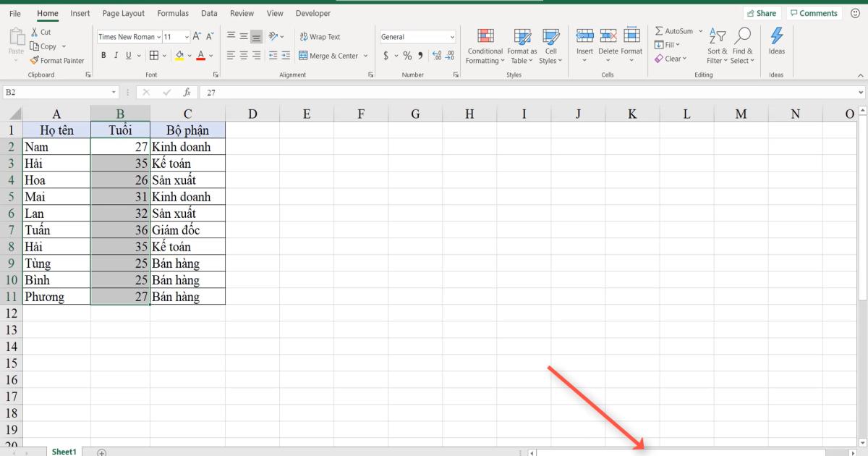Toggle bold formatting
868x456 pixels.
point(103,55)
